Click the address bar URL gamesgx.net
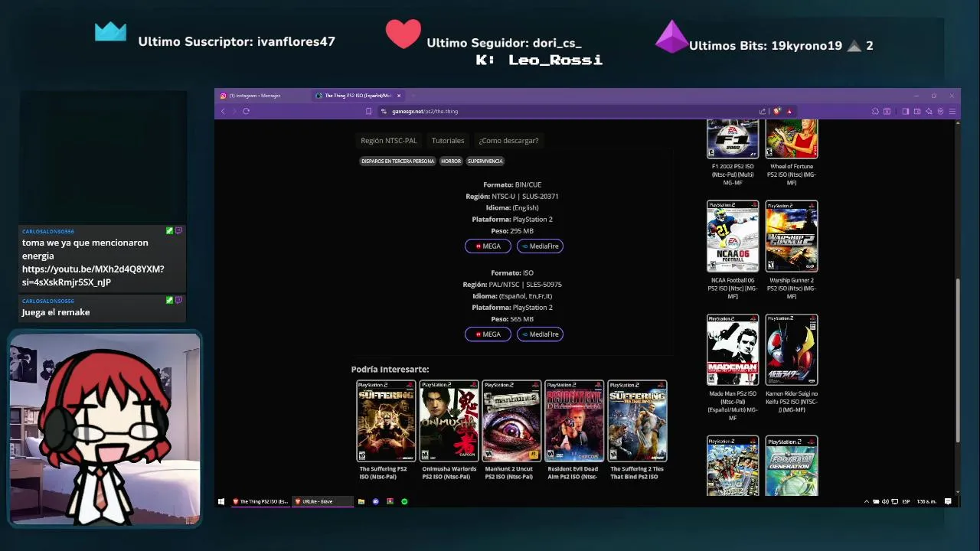The image size is (980, 551). (x=425, y=111)
